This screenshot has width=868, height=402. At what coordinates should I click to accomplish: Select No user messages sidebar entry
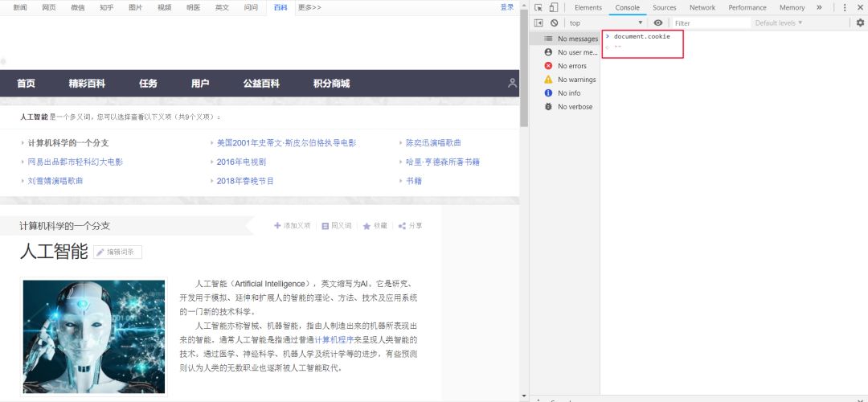[565, 52]
